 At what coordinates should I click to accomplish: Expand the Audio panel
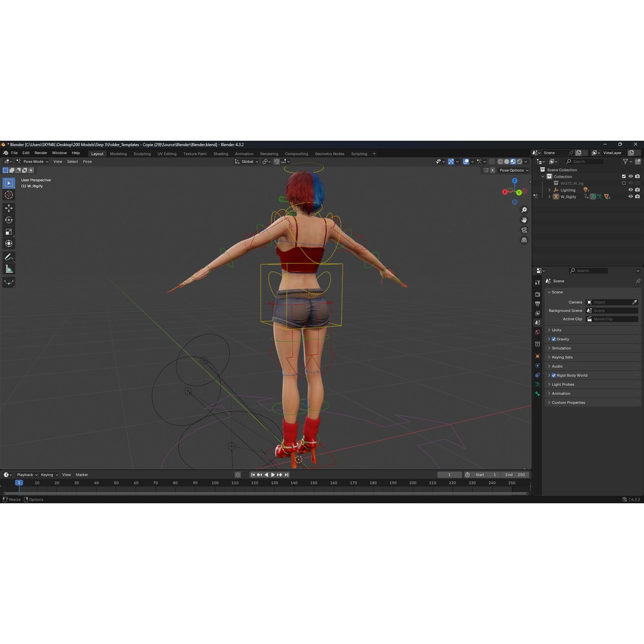pos(593,366)
